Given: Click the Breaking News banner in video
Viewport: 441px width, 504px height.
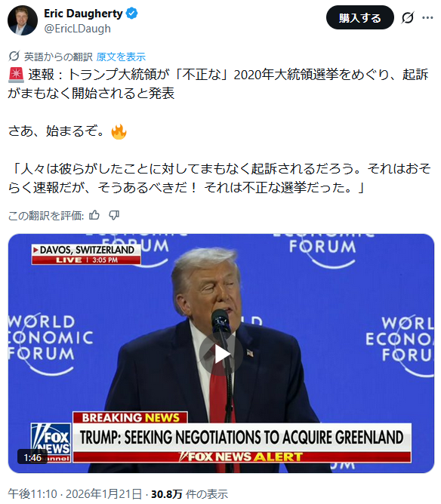Looking at the screenshot, I should pos(130,417).
